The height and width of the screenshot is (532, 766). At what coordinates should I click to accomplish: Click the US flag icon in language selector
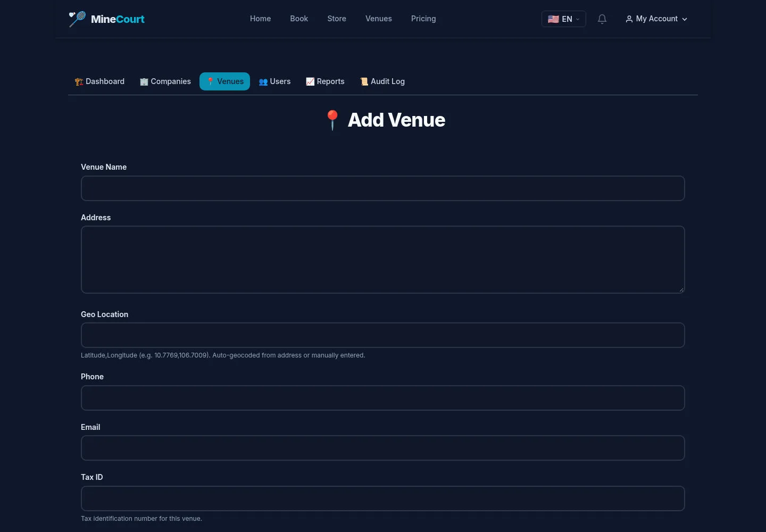tap(553, 19)
